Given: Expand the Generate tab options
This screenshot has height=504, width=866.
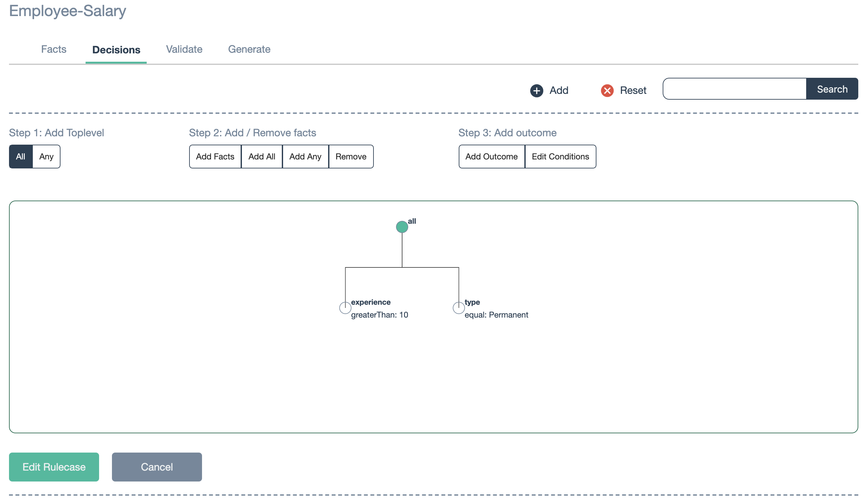Looking at the screenshot, I should (249, 49).
